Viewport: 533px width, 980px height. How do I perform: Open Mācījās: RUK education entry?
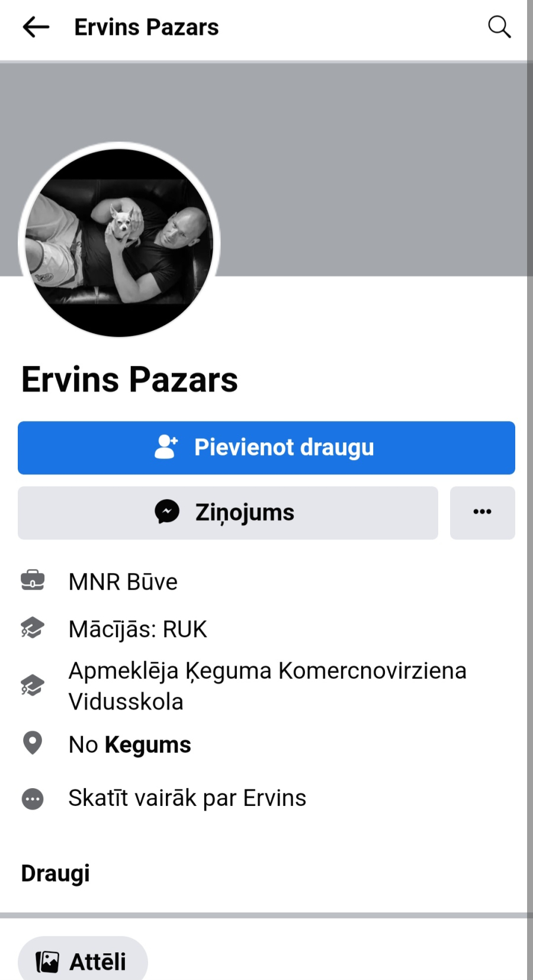coord(138,629)
